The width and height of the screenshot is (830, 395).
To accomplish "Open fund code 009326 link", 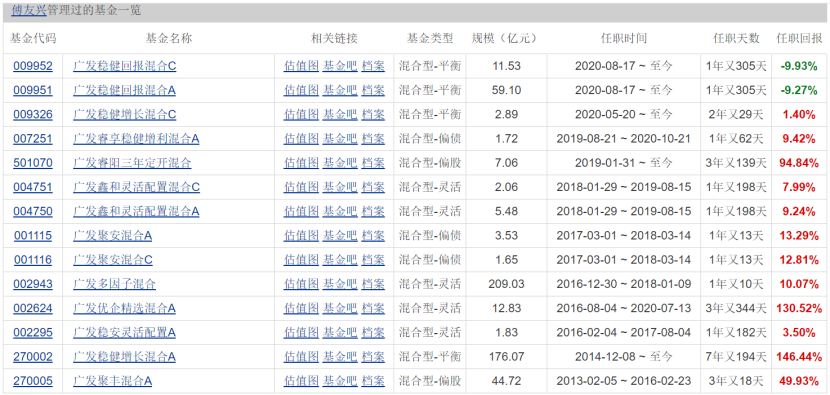I will click(x=33, y=114).
